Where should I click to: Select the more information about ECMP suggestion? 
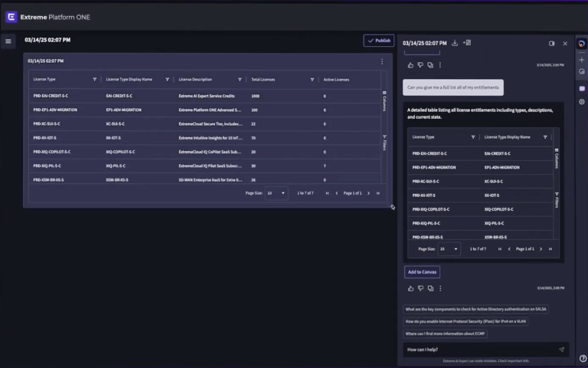click(x=445, y=333)
